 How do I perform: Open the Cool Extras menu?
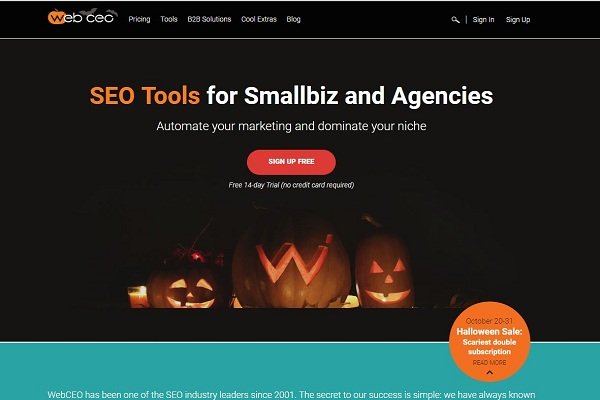point(259,19)
